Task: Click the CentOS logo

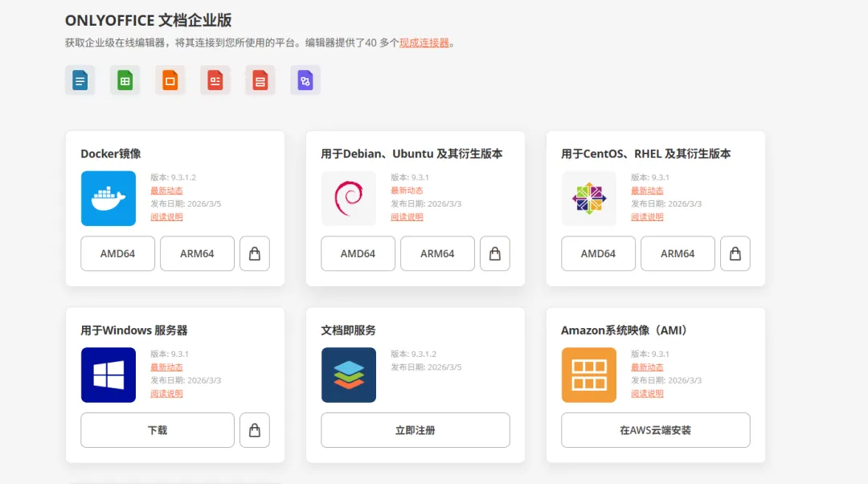Action: point(589,199)
